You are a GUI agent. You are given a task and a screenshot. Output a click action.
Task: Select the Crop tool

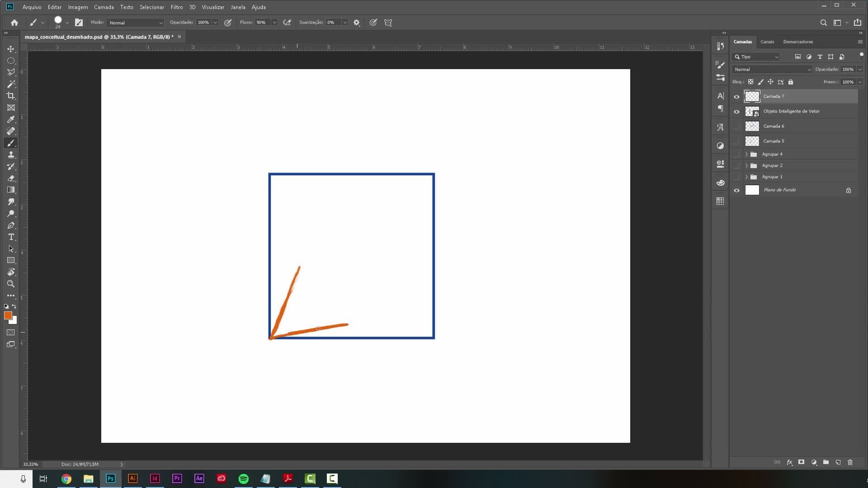click(x=11, y=96)
